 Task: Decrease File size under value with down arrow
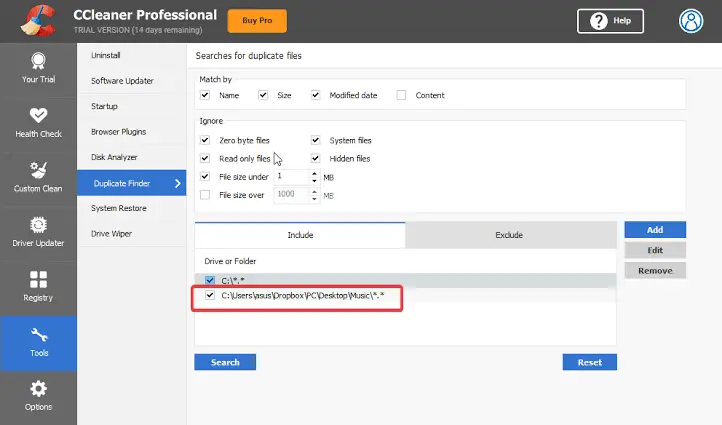click(x=314, y=180)
